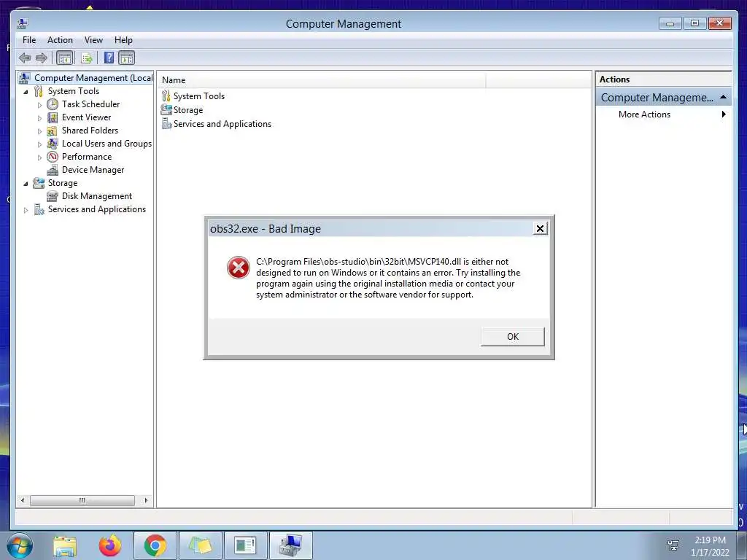Click the Forward arrow toolbar icon

42,58
